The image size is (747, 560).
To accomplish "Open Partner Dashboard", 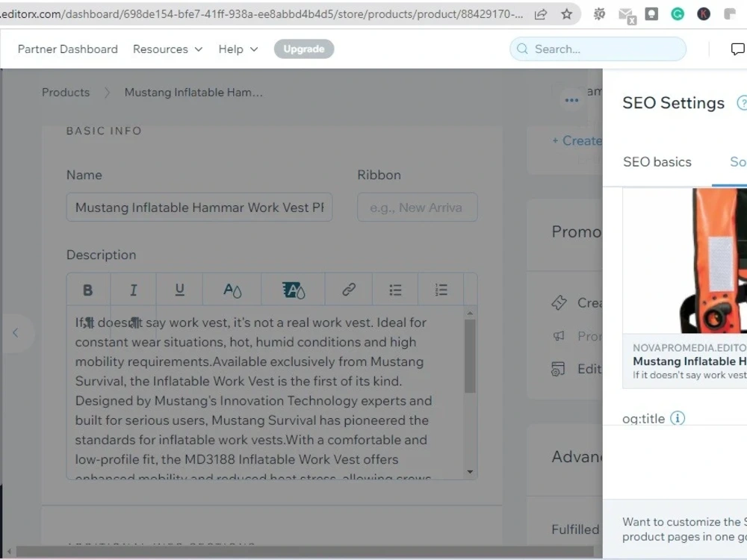I will (68, 49).
